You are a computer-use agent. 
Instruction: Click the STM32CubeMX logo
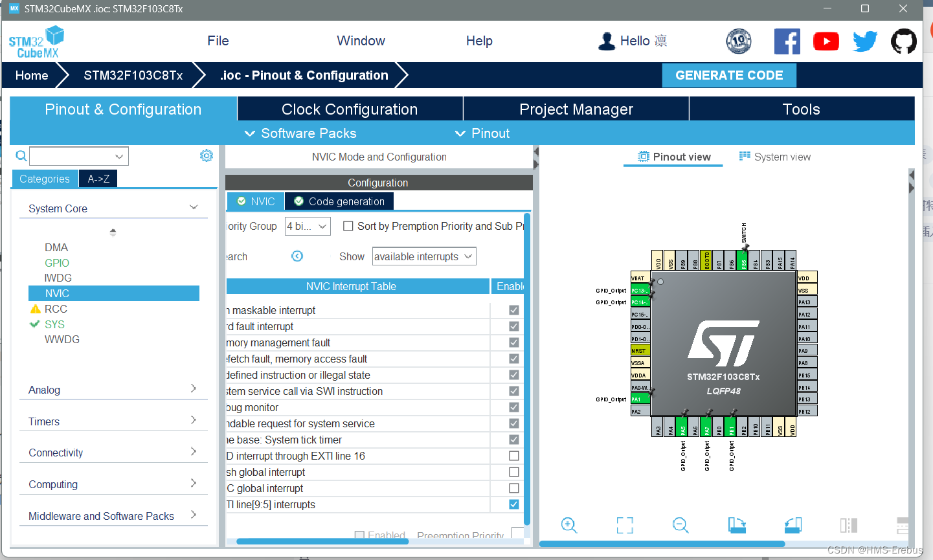point(37,42)
